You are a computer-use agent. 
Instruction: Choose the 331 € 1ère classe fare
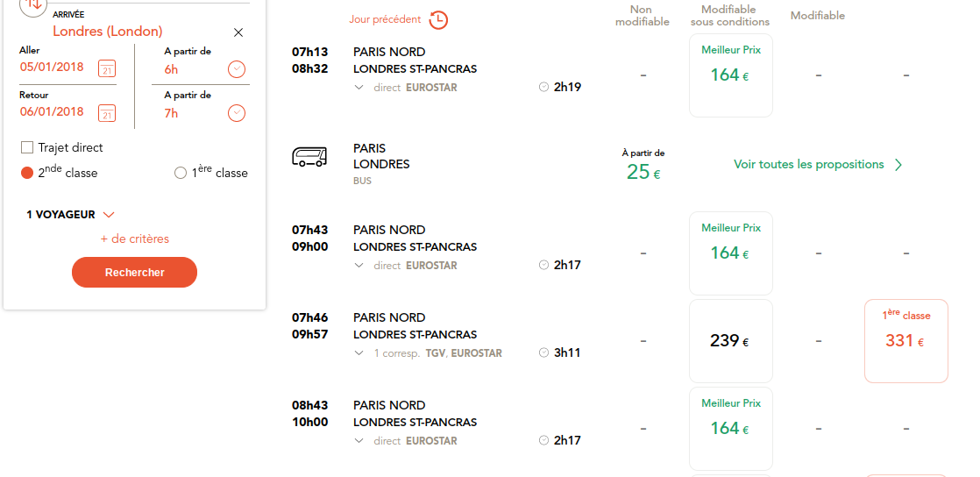click(x=905, y=341)
